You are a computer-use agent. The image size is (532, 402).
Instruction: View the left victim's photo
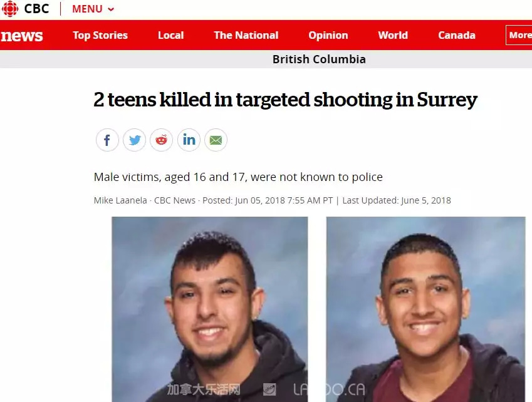tap(210, 309)
